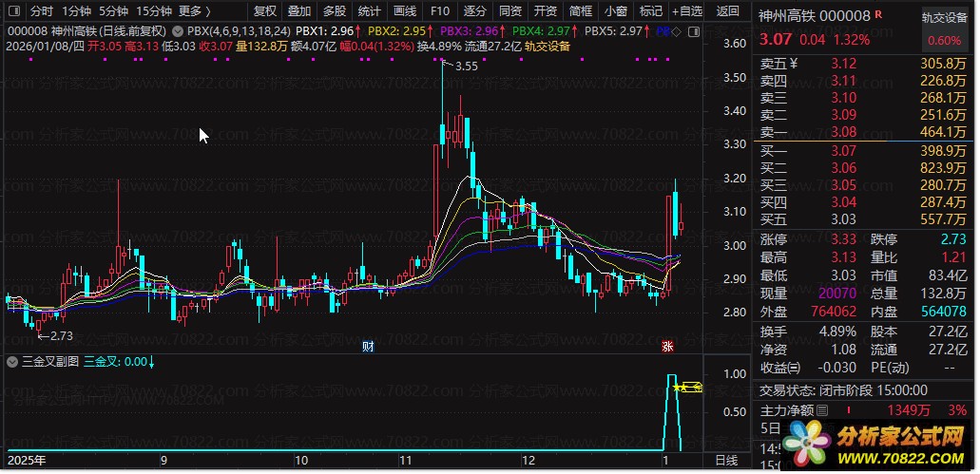This screenshot has height=474, width=980.
Task: Select the 卖五 price 3.12 row
Action: [x=864, y=63]
